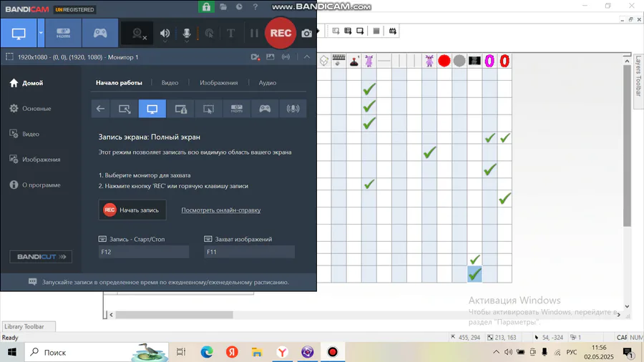
Task: Open the scheduled recording clock icon
Action: pos(239,7)
